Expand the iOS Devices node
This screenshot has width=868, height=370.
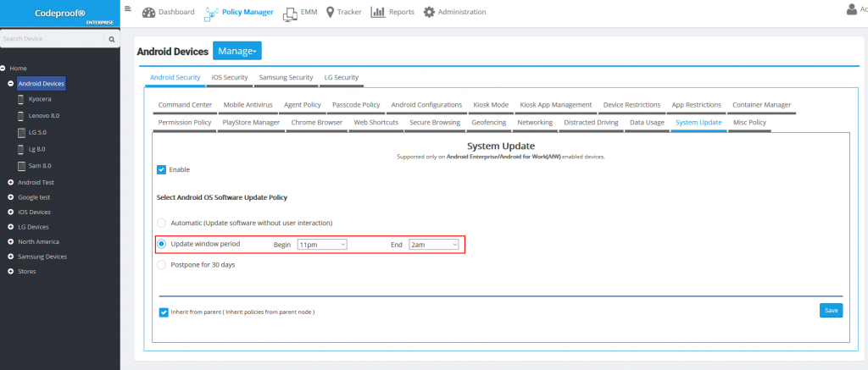(x=11, y=213)
